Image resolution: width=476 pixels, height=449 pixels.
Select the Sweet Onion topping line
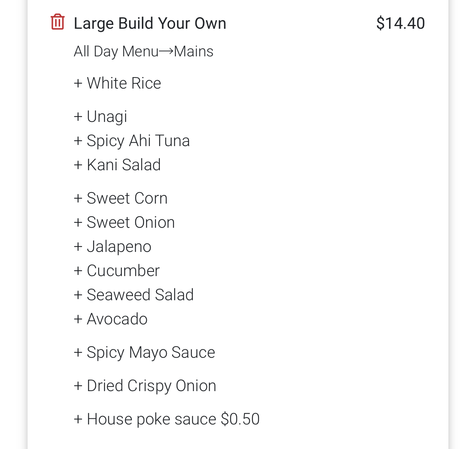pyautogui.click(x=124, y=222)
